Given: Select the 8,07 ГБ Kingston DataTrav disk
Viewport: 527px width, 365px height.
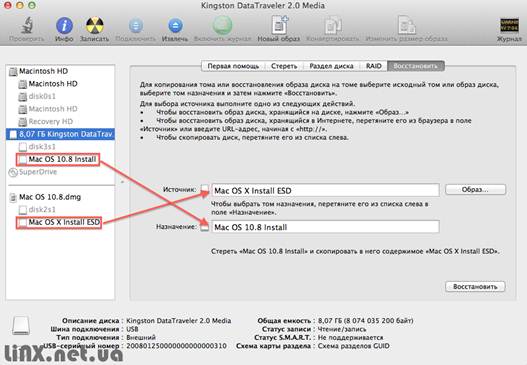Looking at the screenshot, I should click(60, 134).
